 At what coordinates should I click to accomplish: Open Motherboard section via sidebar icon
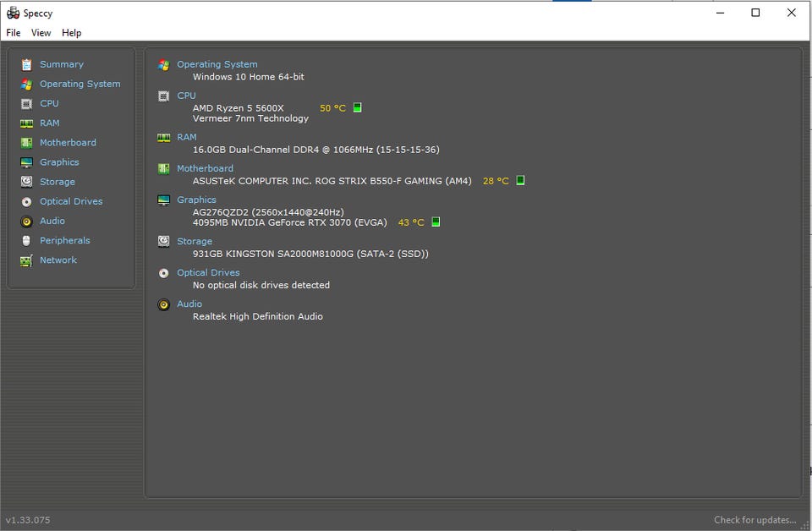(x=26, y=143)
